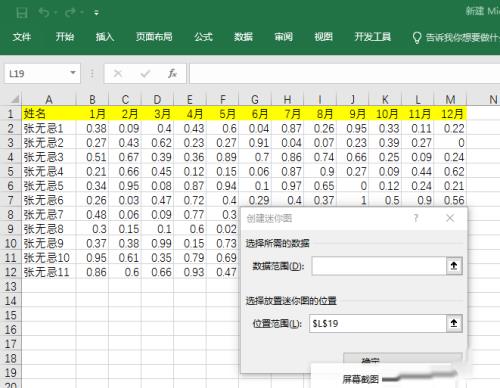Select column B header
Viewport: 500px width, 388px height.
tap(92, 99)
